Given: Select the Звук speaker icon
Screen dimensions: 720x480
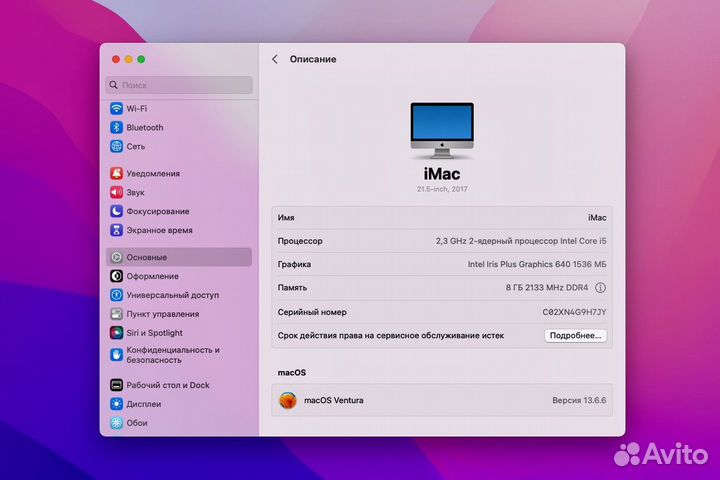Looking at the screenshot, I should [x=117, y=192].
